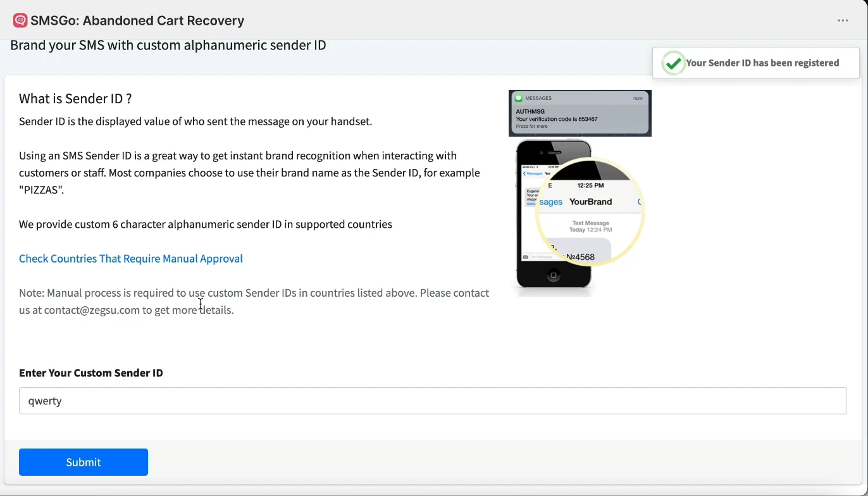
Task: Click the green checkmark in the notification
Action: pyautogui.click(x=674, y=63)
